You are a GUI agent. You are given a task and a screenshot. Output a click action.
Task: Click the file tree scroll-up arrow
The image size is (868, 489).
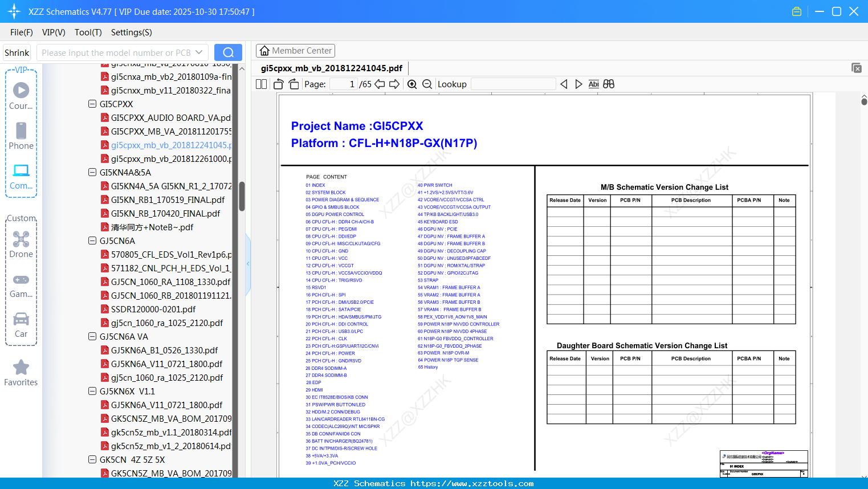click(x=242, y=68)
